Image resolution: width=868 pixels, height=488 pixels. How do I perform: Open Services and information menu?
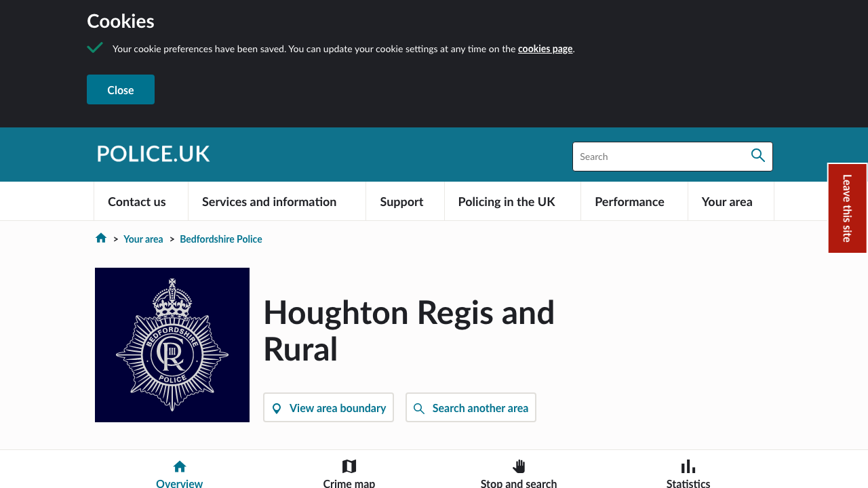pos(269,202)
